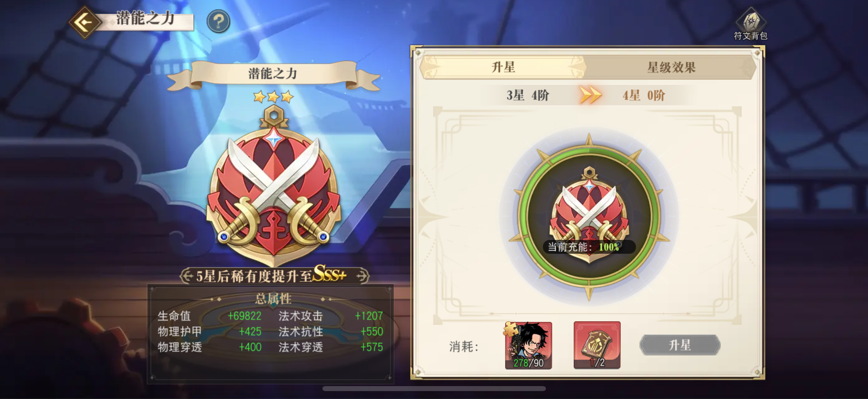Tap the bottom home indicator bar
Image resolution: width=868 pixels, height=399 pixels.
[434, 388]
